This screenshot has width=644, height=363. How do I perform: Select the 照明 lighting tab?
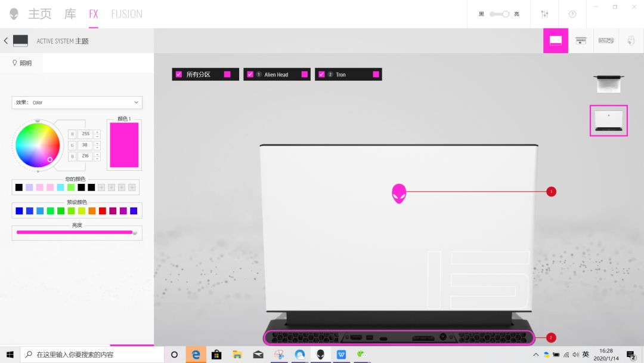pos(22,63)
